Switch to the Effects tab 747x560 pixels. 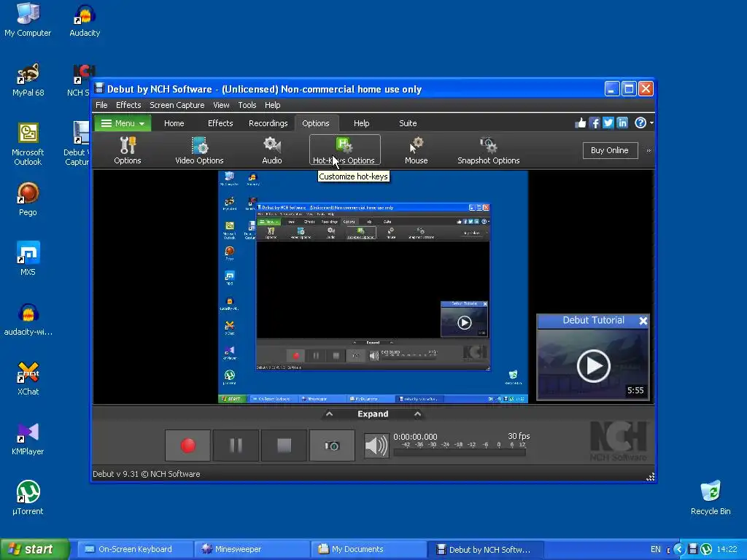220,123
